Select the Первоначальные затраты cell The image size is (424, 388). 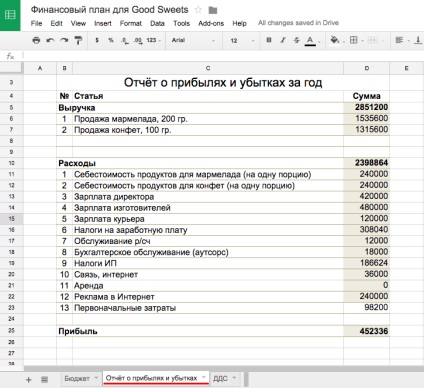(208, 308)
